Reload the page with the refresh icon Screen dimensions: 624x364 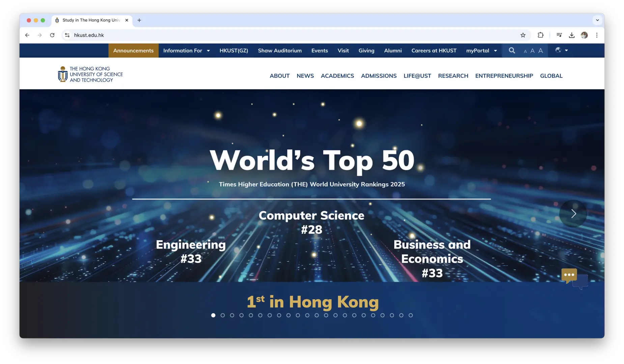52,35
